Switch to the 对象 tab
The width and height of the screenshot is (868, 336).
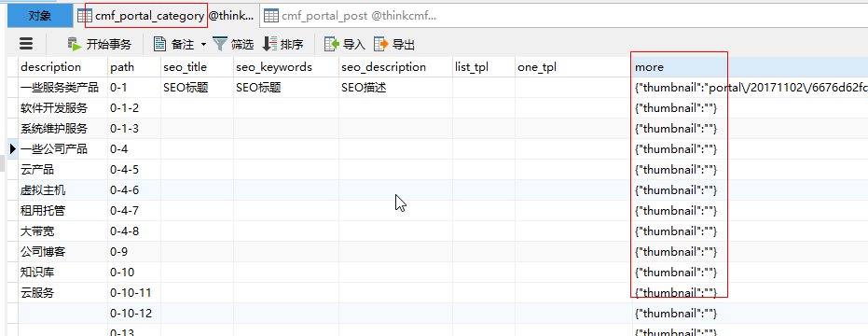[x=40, y=16]
